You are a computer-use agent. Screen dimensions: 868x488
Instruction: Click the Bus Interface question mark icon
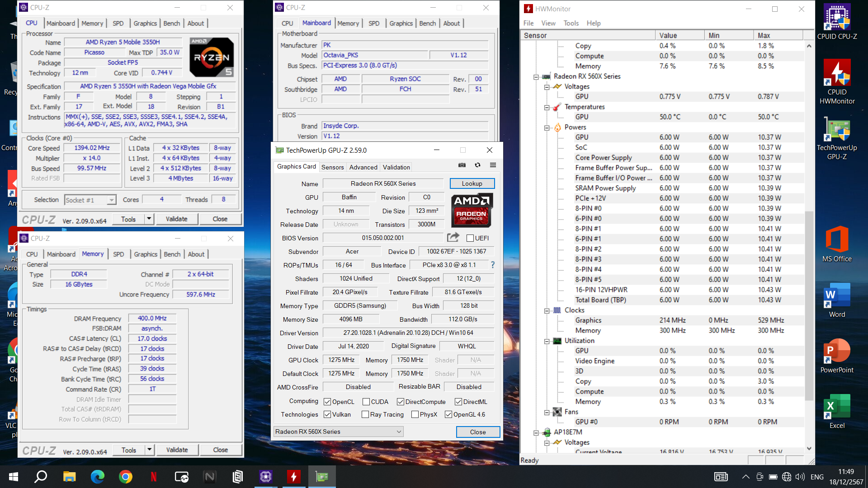point(493,265)
